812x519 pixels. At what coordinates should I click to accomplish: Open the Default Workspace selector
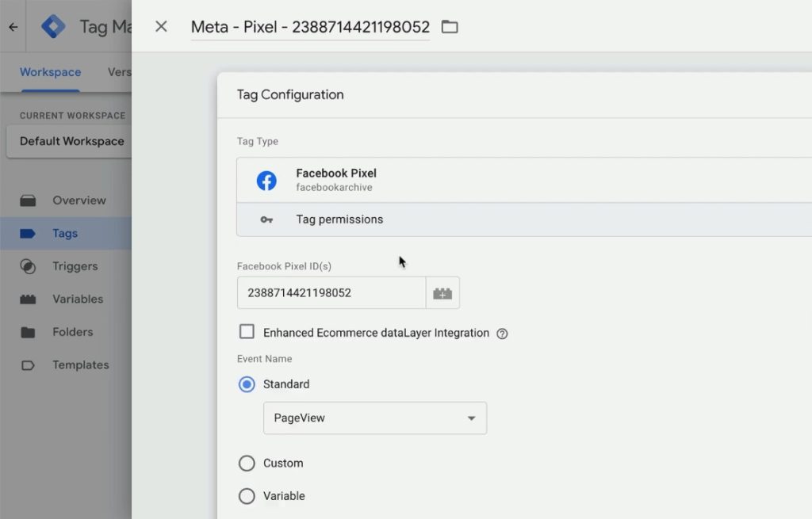[71, 141]
